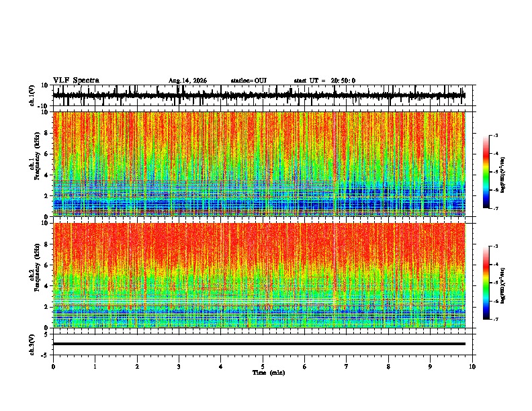Click the "4" tick on ch.2 frequency axis

click(x=46, y=286)
